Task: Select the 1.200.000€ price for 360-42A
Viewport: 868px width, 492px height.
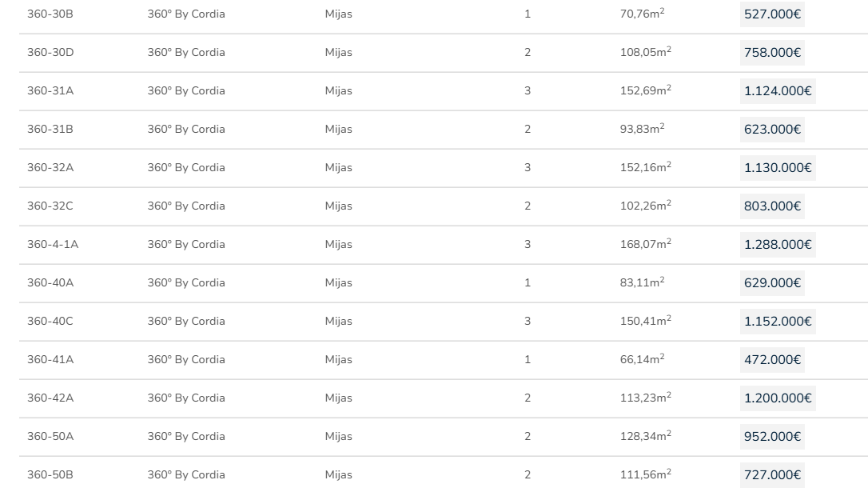Action: [x=777, y=398]
